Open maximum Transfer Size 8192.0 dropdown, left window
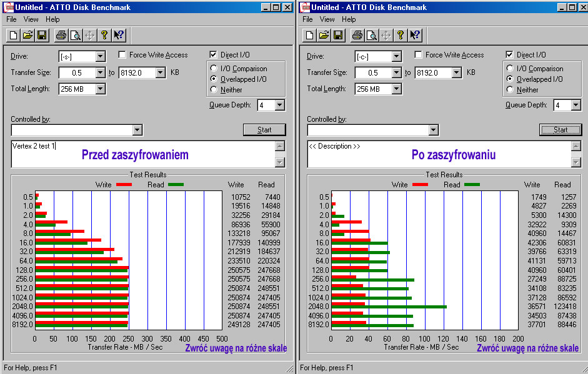588x374 pixels. click(x=160, y=72)
